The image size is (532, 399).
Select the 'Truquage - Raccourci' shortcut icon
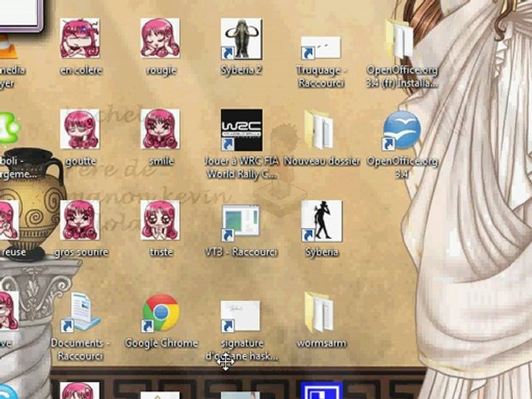[x=321, y=48]
